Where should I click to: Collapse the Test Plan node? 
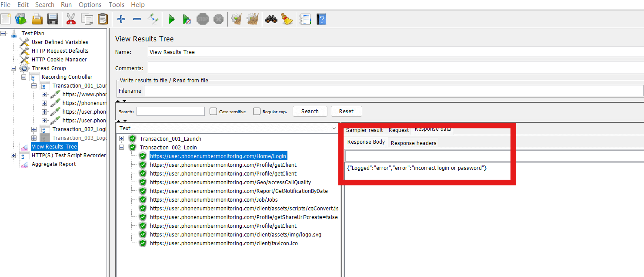[x=3, y=33]
